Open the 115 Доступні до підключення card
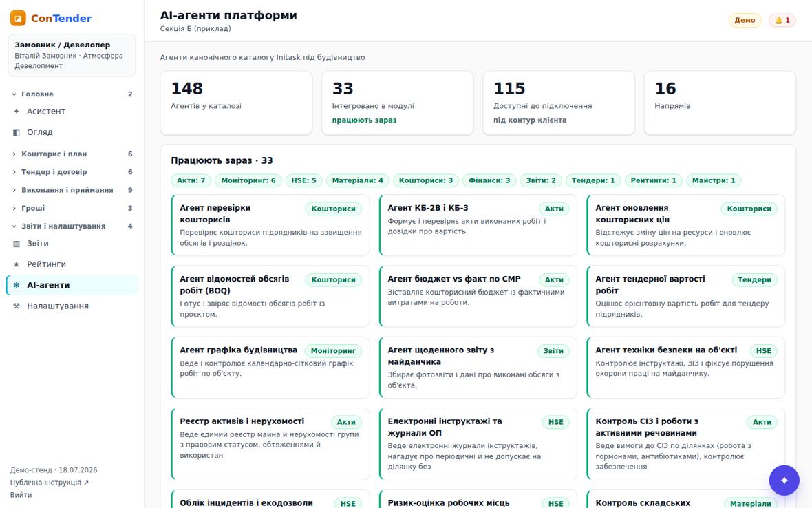Viewport: 812px width, 508px height. [559, 103]
